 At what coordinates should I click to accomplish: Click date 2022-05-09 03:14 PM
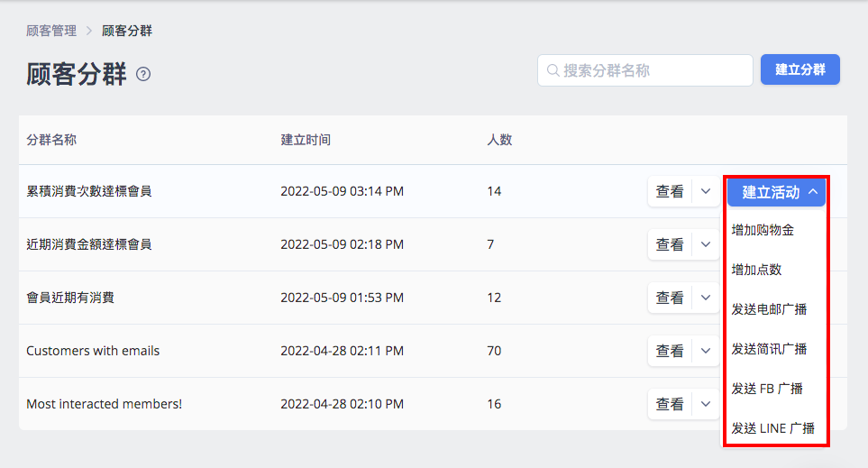(343, 191)
